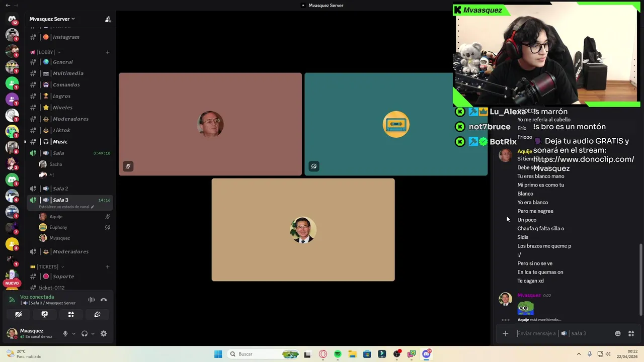Open the create invite people icon

pos(108,19)
